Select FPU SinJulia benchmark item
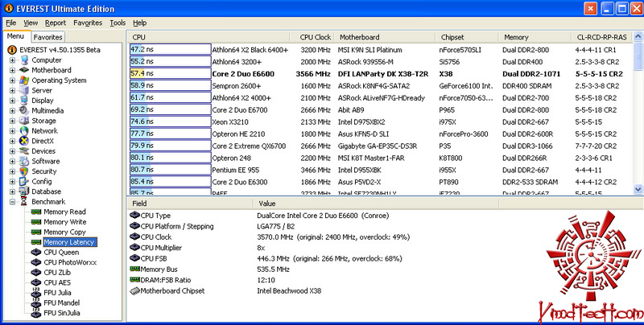 62,313
